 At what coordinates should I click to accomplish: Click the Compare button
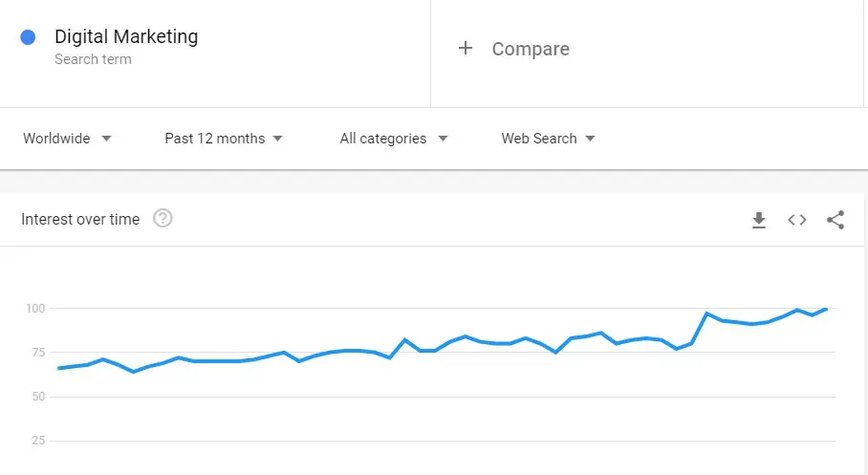pyautogui.click(x=530, y=49)
